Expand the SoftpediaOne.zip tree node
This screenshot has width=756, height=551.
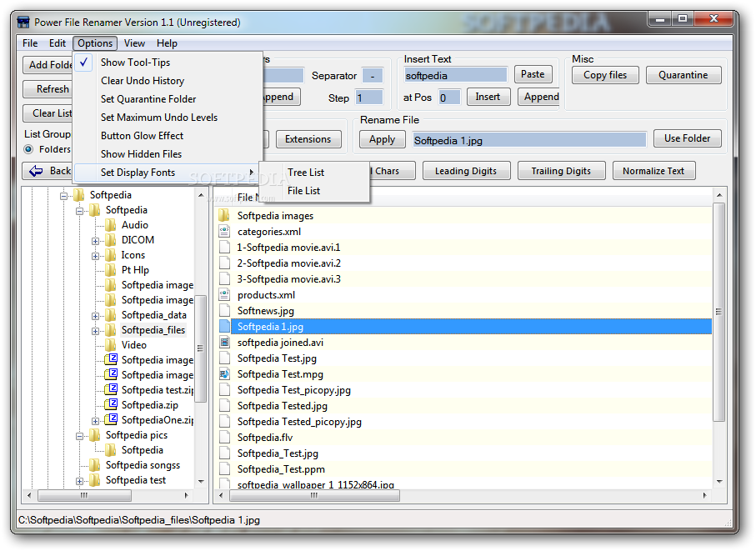(96, 421)
